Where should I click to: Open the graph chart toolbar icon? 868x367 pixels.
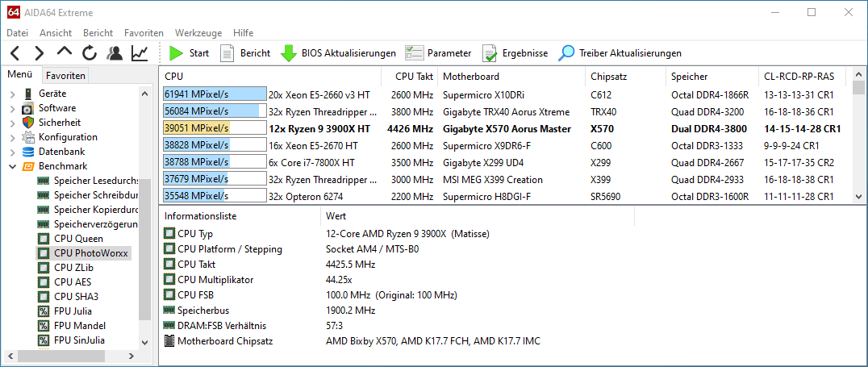[140, 53]
